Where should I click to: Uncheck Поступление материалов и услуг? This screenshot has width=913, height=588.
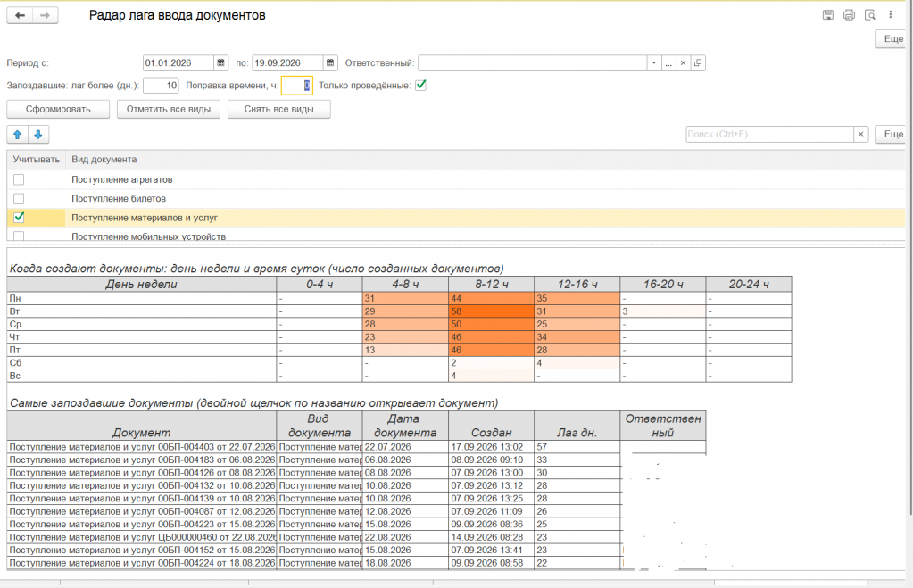tap(19, 217)
